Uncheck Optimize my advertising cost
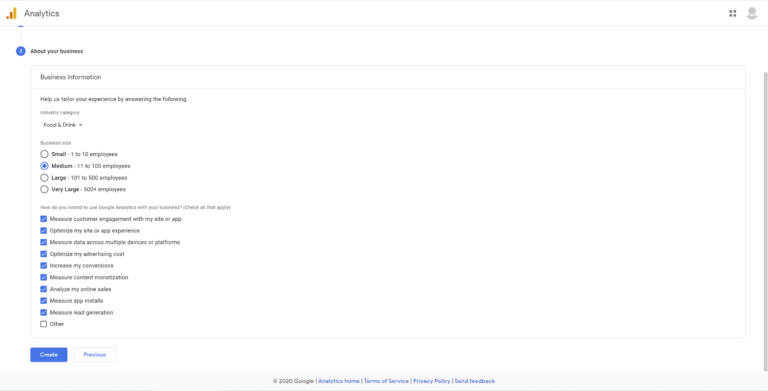The height and width of the screenshot is (391, 768). tap(44, 254)
